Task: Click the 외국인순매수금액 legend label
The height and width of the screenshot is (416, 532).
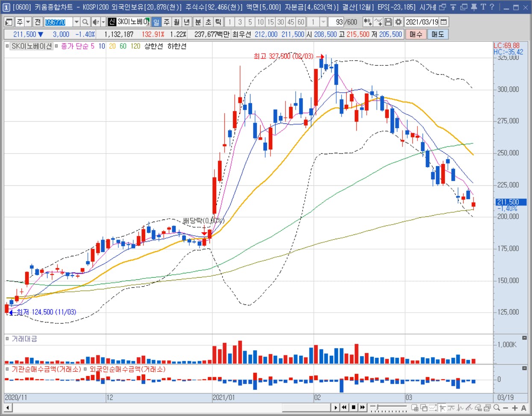Action: click(127, 369)
